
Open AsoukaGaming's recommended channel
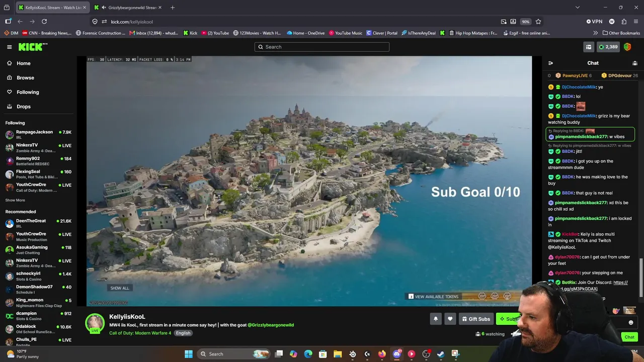pos(38,250)
